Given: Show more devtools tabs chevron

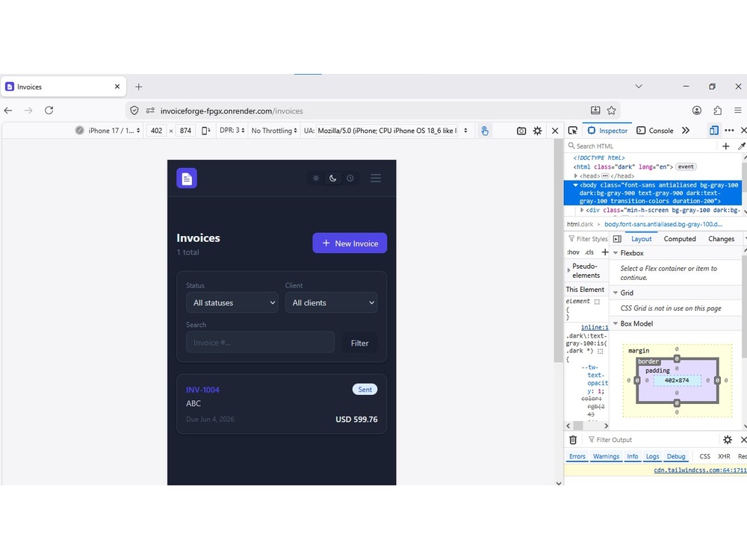Looking at the screenshot, I should 686,131.
